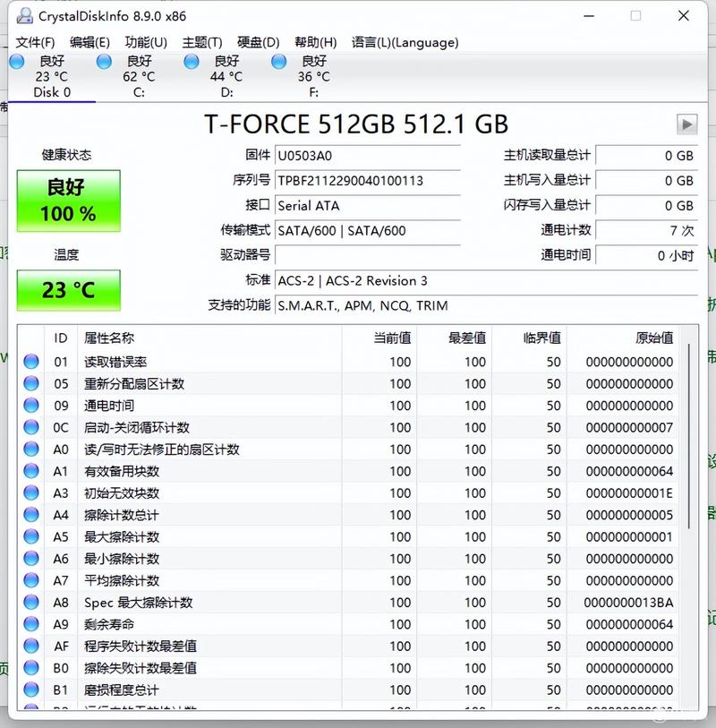Screen dimensions: 716x728
Task: Click the 当前值 column header
Action: click(379, 338)
